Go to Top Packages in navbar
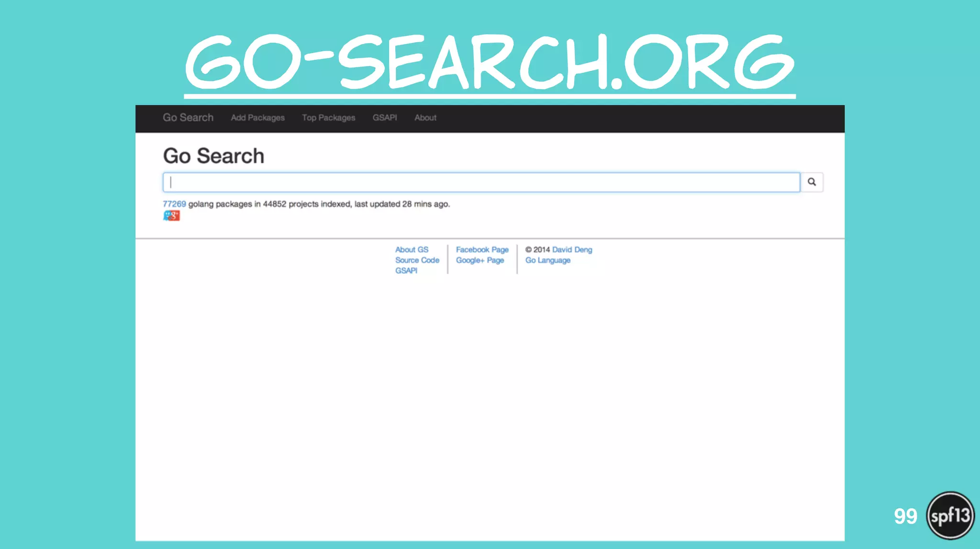Viewport: 980px width, 549px height. (328, 118)
